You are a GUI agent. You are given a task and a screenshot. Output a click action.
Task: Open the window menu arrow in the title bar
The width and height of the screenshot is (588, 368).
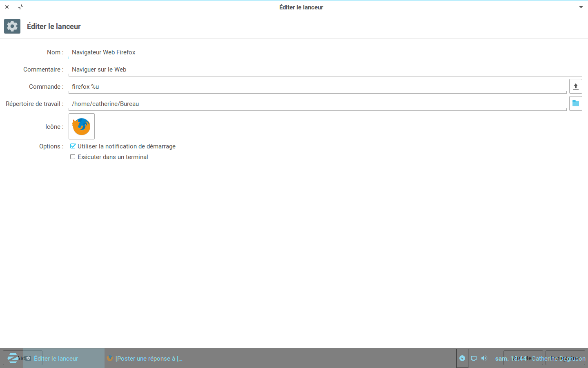[x=581, y=7]
